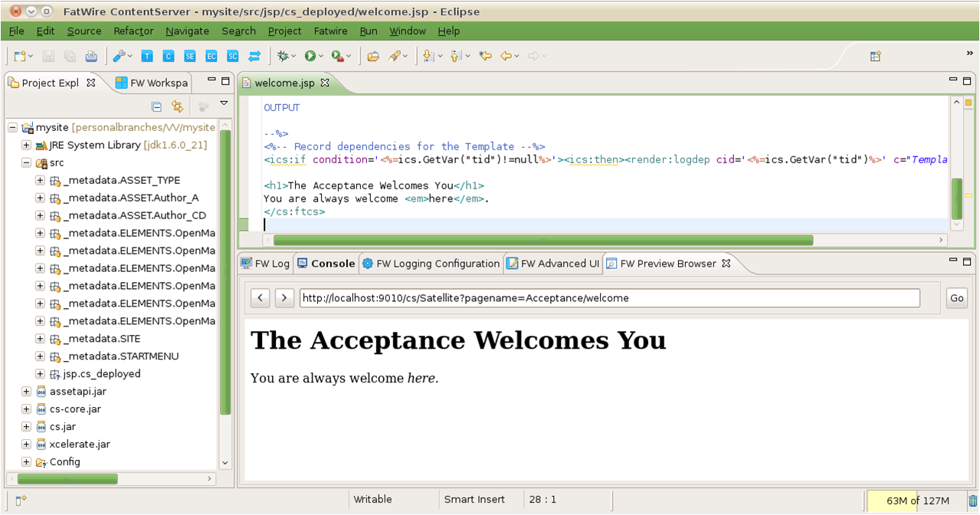Click the blue T template icon

[147, 56]
